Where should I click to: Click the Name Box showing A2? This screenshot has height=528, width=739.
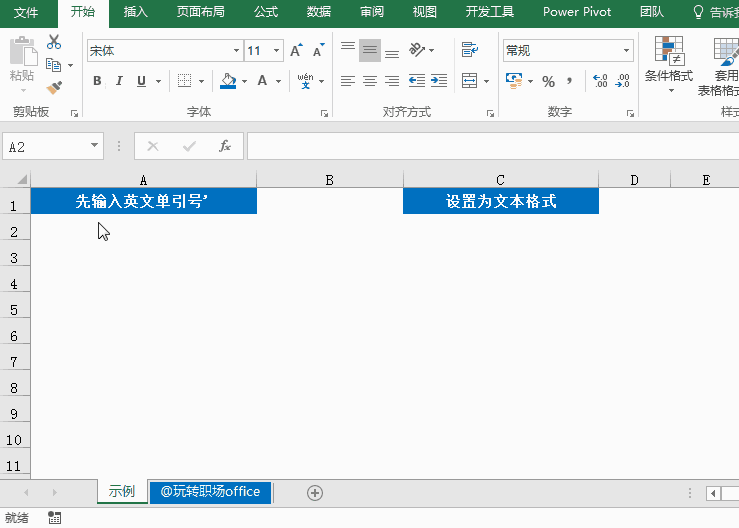tap(45, 147)
